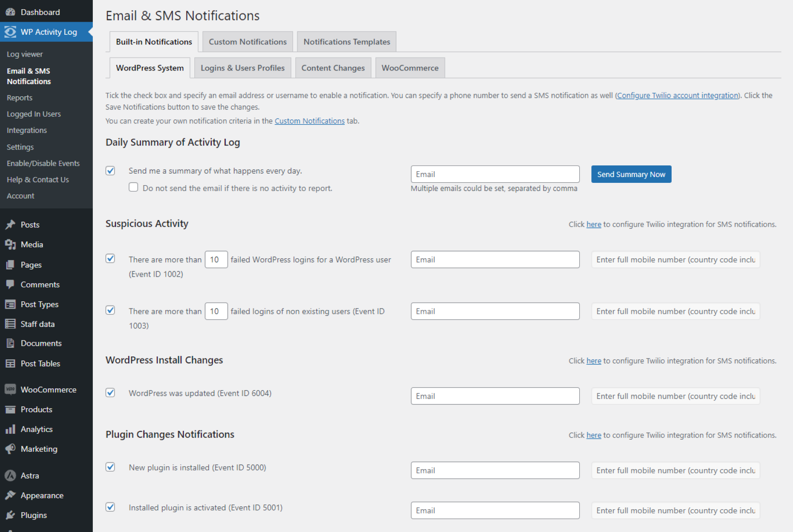Open Log viewer in submenu

(x=25, y=54)
